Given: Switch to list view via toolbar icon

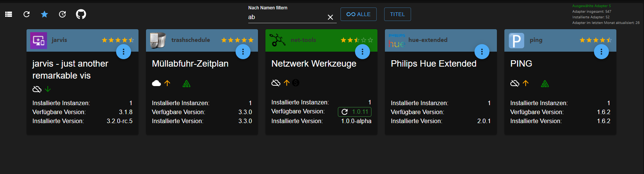Looking at the screenshot, I should click(9, 14).
